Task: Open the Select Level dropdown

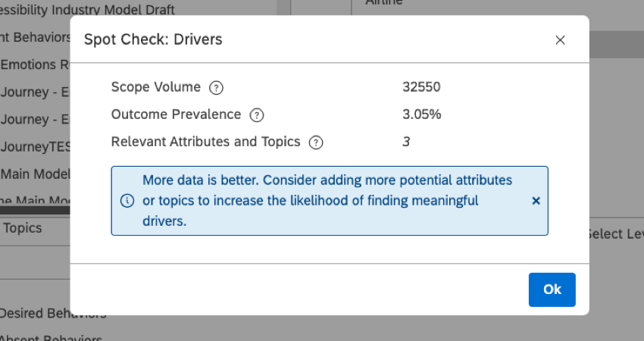Action: pos(614,233)
